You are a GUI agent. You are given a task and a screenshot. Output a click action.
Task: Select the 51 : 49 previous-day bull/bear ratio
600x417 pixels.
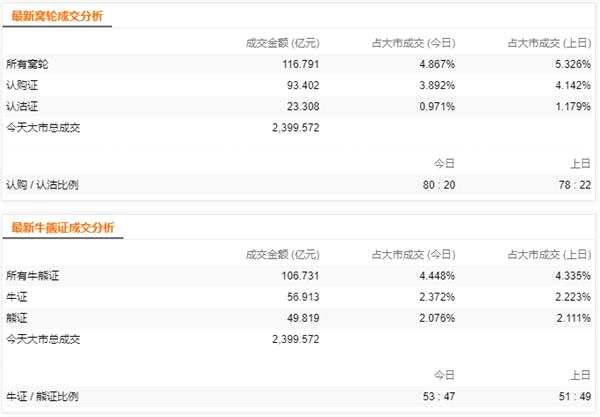577,396
